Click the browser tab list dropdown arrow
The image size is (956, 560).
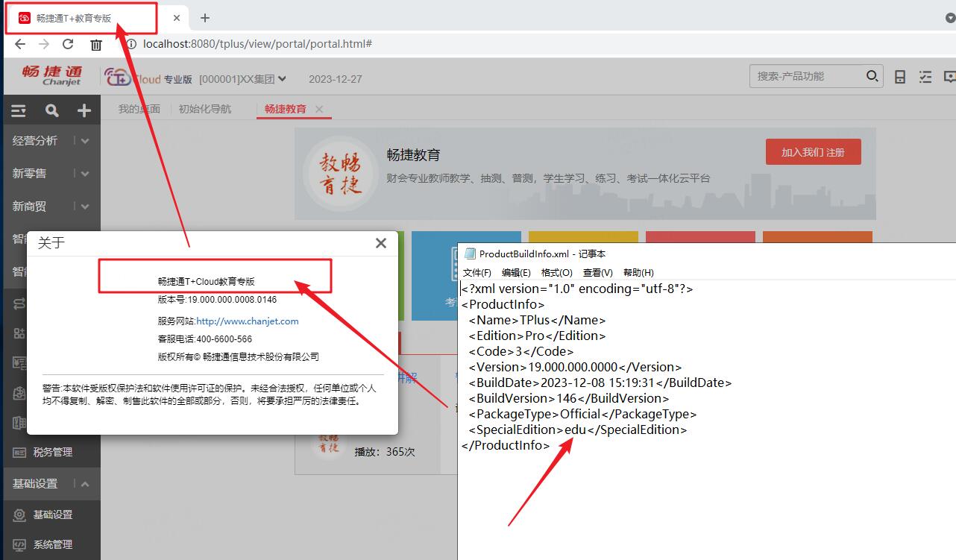950,18
